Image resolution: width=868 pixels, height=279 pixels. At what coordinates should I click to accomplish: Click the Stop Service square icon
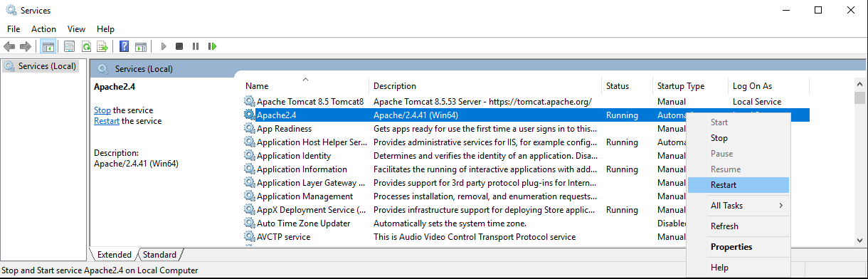[179, 46]
